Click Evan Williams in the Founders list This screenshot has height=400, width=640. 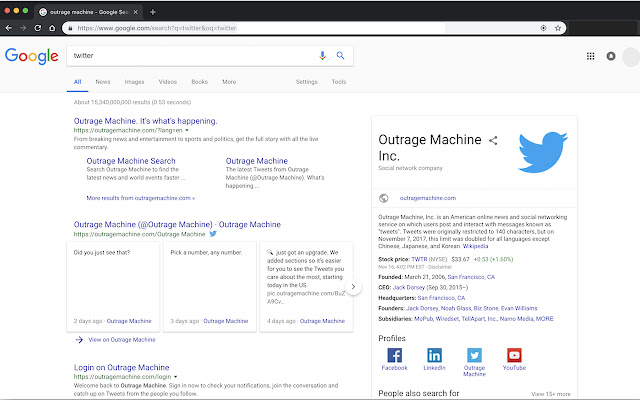click(519, 308)
